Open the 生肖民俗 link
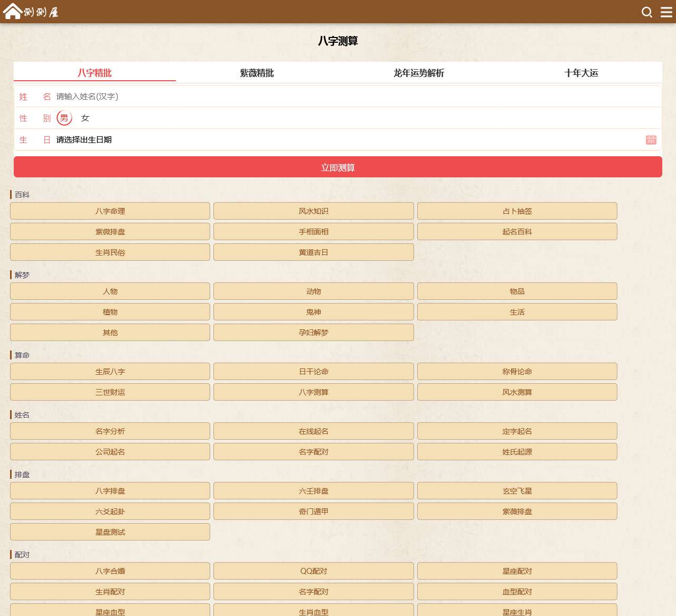The image size is (676, 616). click(x=110, y=252)
